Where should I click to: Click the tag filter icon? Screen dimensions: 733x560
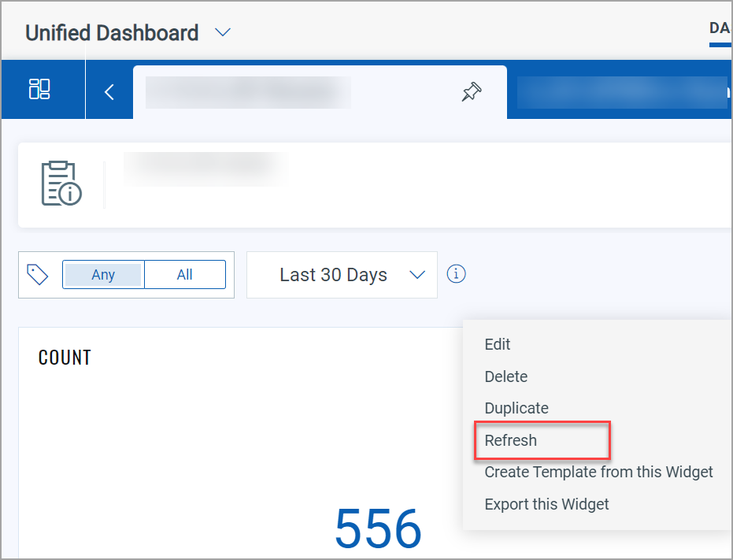pos(38,275)
